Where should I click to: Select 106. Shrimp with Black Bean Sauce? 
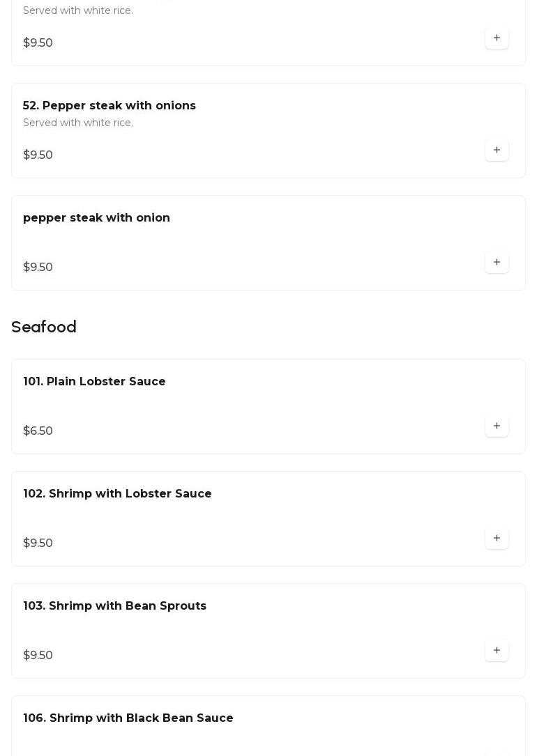[128, 718]
